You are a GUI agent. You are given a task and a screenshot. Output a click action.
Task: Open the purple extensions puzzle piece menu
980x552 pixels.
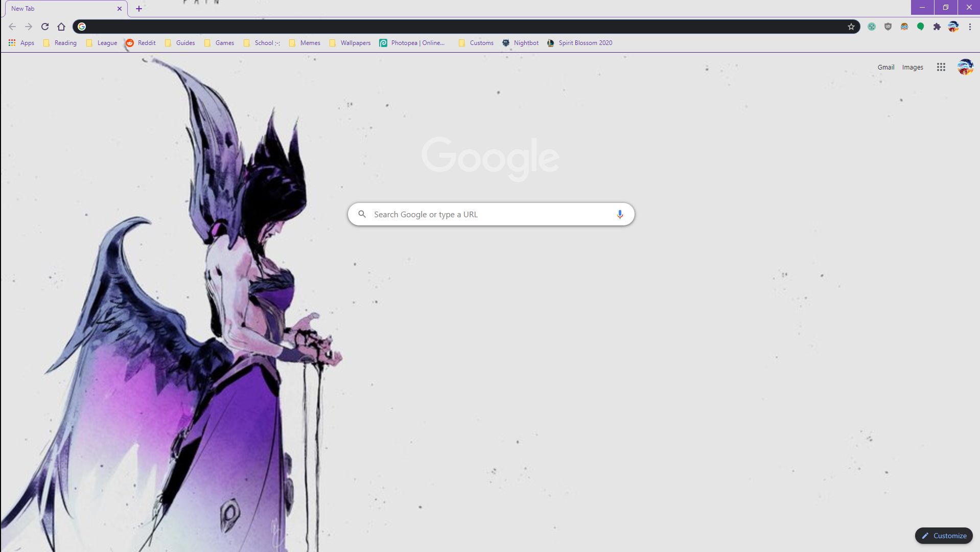point(937,27)
